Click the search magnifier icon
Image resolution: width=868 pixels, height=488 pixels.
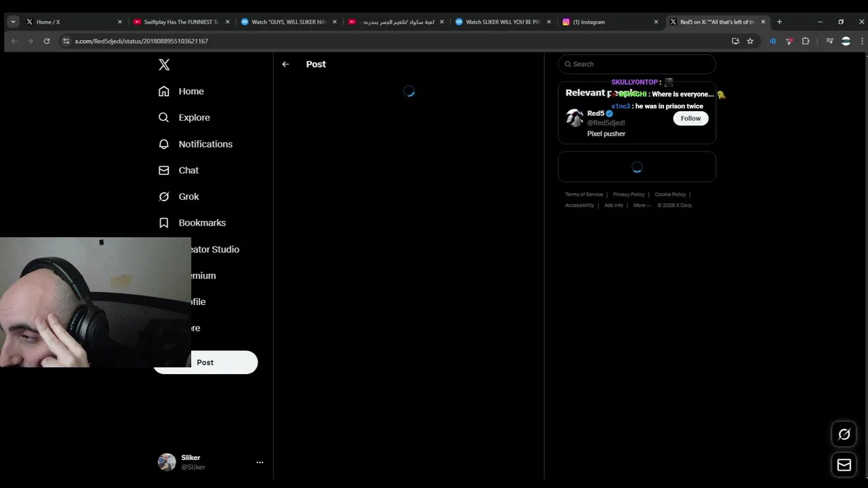(568, 64)
